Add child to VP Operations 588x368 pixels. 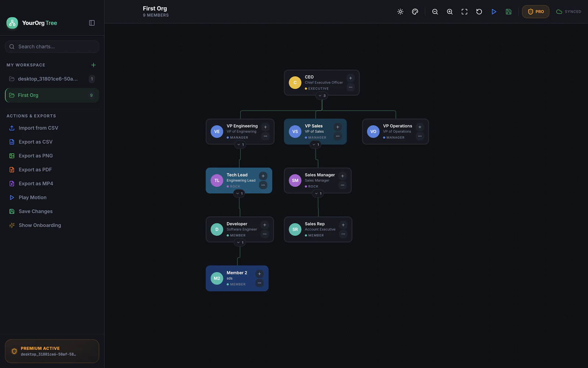pos(420,127)
